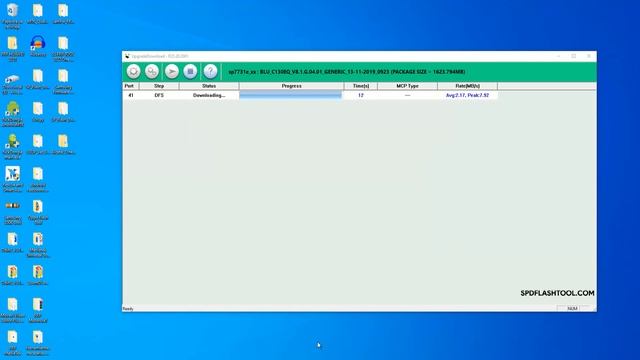Click the Status column header

(209, 86)
